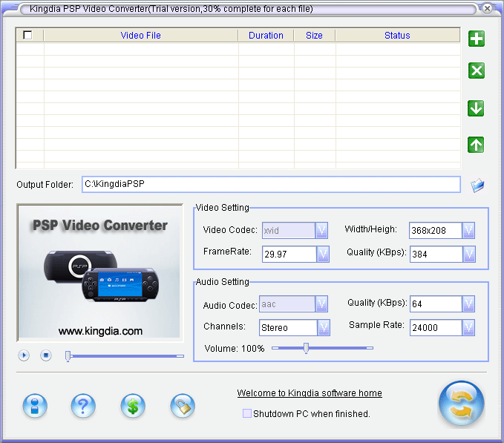504x443 pixels.
Task: Toggle the select-all checkbox in file list header
Action: click(x=28, y=35)
